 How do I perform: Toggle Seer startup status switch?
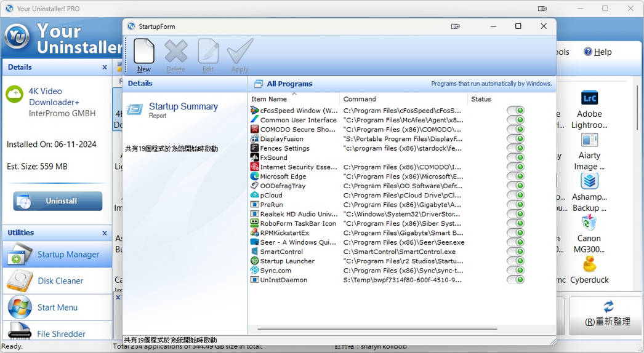[x=515, y=242]
